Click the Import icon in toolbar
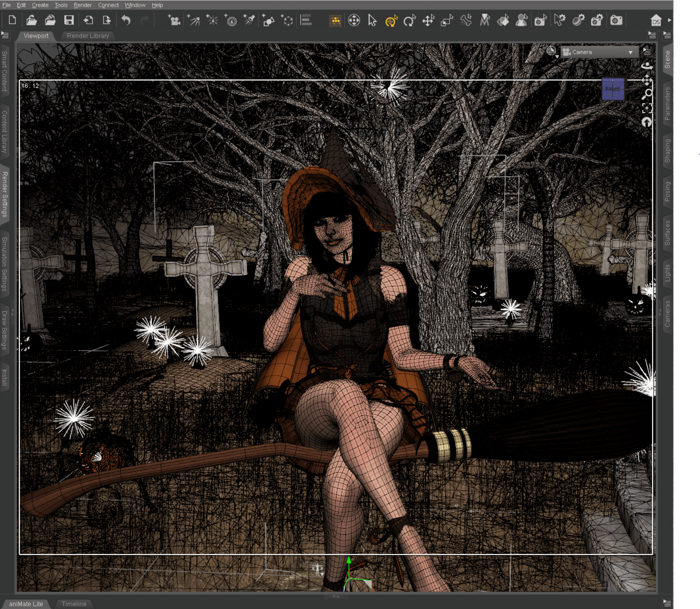The height and width of the screenshot is (609, 700). tap(88, 20)
